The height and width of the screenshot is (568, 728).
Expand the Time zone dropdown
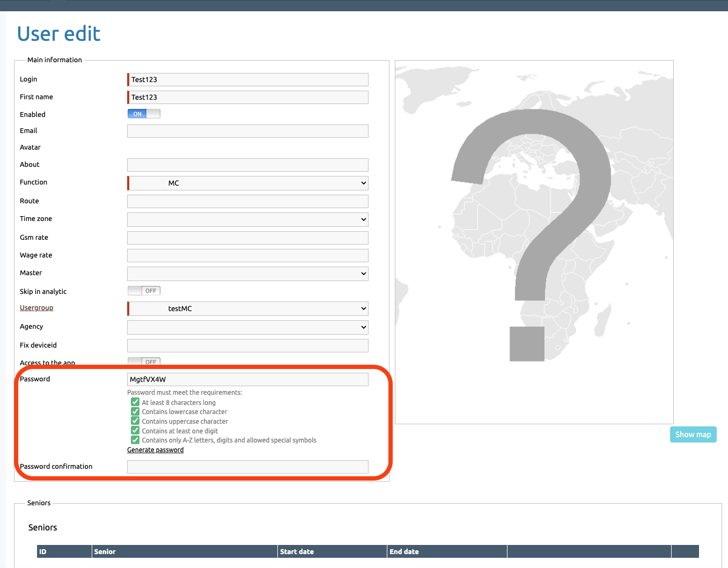(248, 219)
